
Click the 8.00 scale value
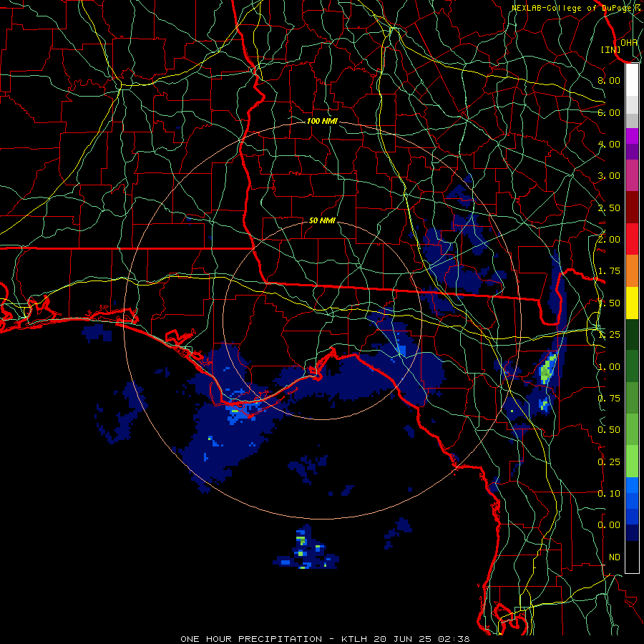609,80
